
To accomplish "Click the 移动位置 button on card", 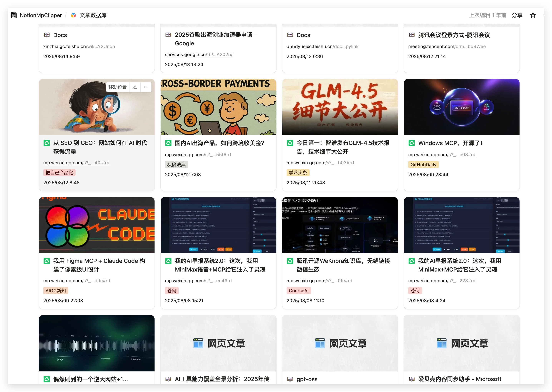I will point(118,87).
